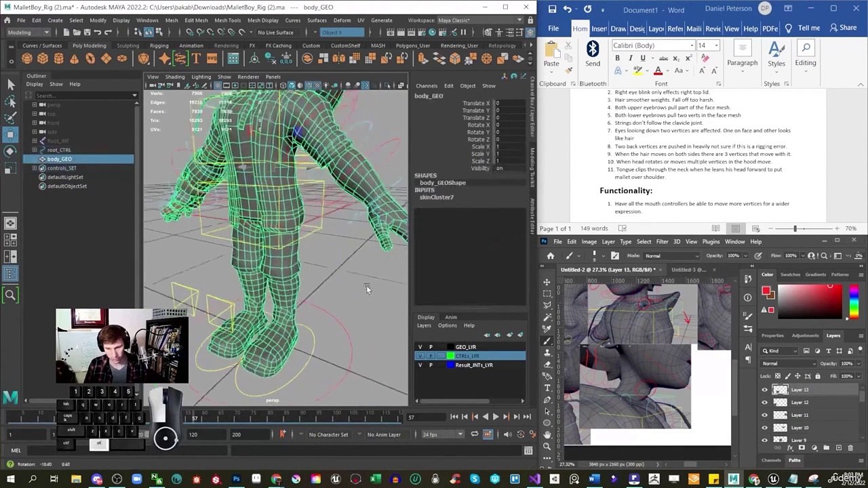Screen dimensions: 868x488
Task: Open the Rigging shelf tab in Maya
Action: (x=159, y=45)
